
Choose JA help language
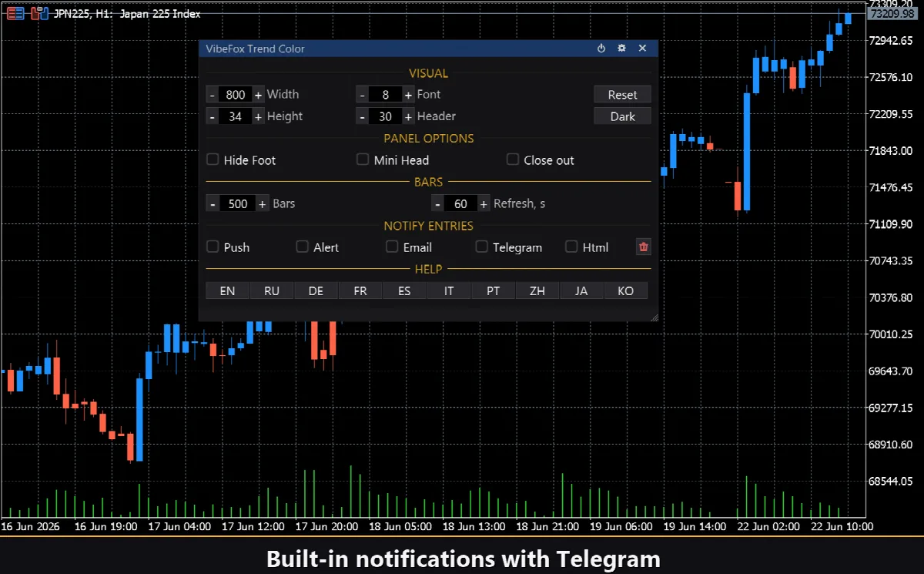point(581,290)
